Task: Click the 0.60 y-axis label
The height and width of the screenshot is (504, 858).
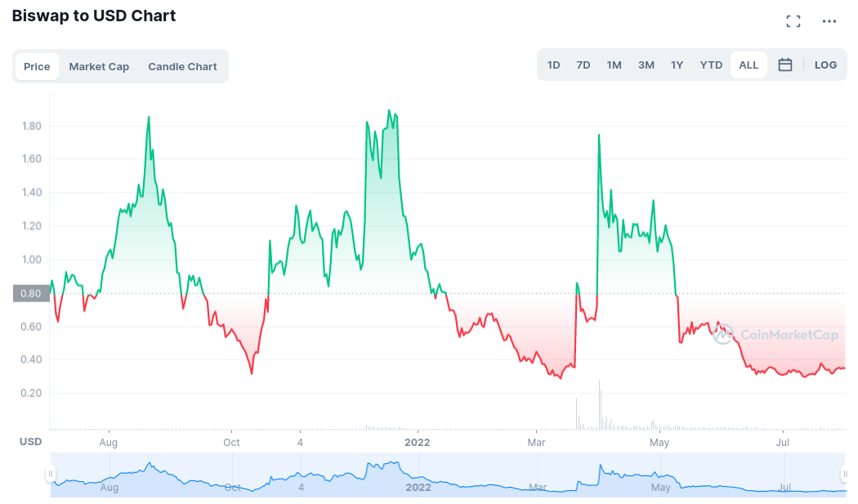Action: tap(32, 327)
